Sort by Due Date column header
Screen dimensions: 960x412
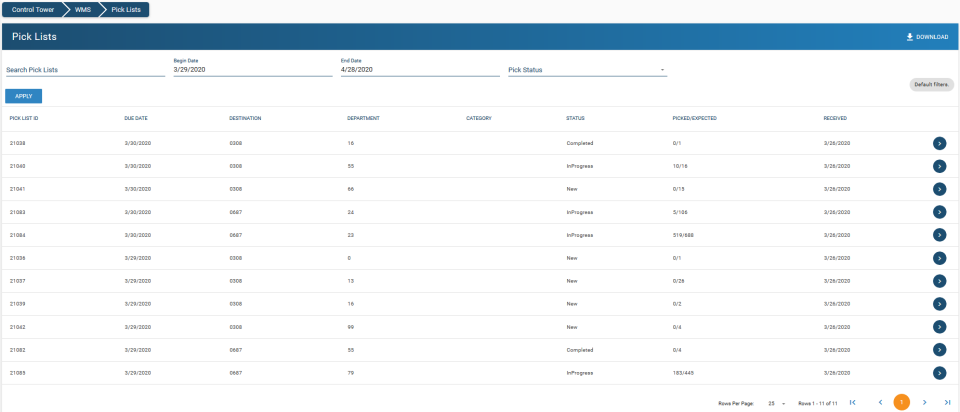point(136,118)
